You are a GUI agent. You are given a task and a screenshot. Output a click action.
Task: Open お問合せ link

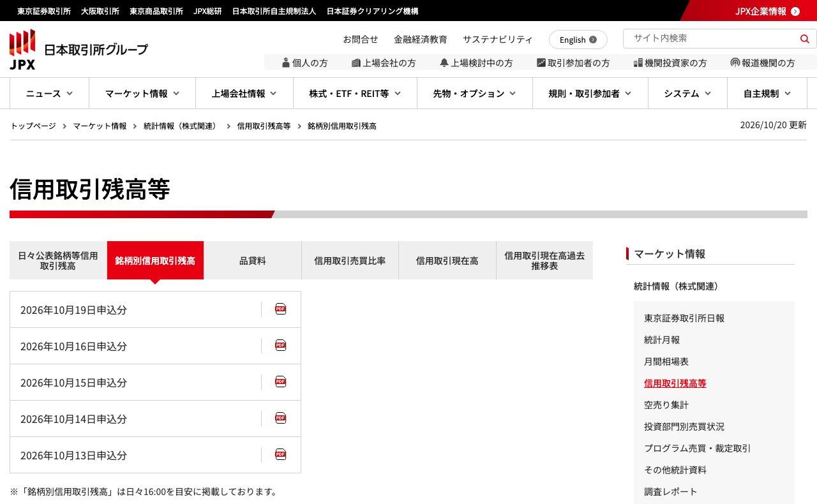click(x=361, y=40)
